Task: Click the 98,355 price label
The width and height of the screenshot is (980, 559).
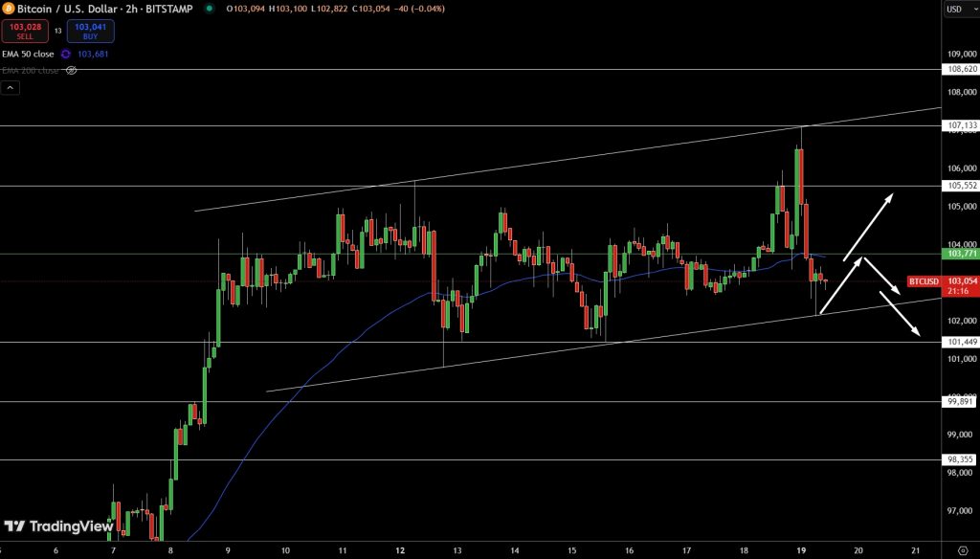Action: [x=961, y=459]
